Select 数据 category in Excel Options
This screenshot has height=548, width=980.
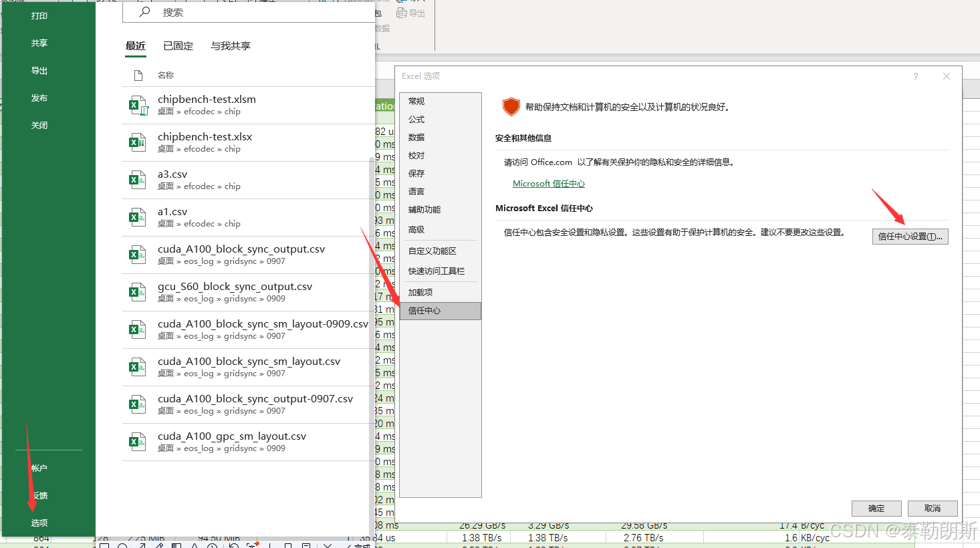pos(441,138)
